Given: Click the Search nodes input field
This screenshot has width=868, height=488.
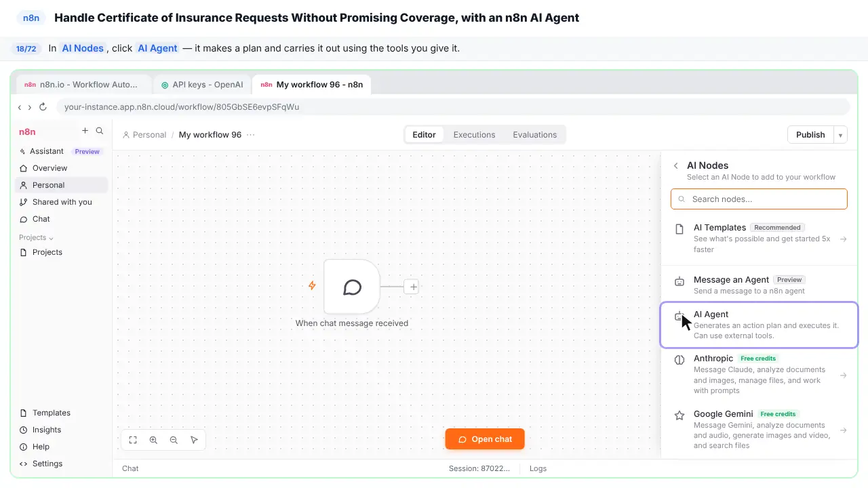Looking at the screenshot, I should click(x=759, y=199).
